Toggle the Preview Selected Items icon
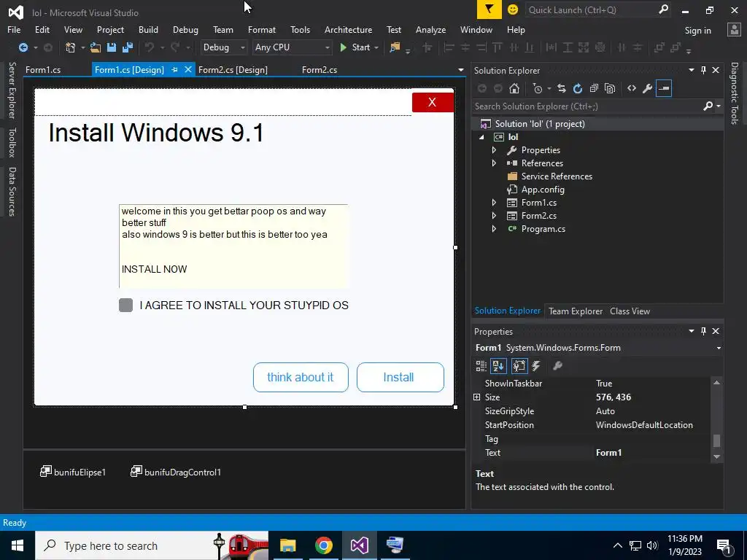This screenshot has width=747, height=560. (664, 88)
